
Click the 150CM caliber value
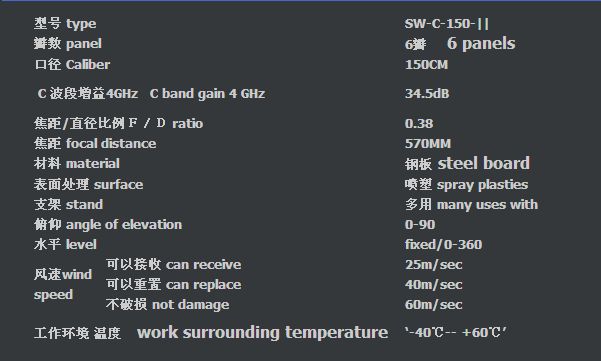[x=426, y=64]
